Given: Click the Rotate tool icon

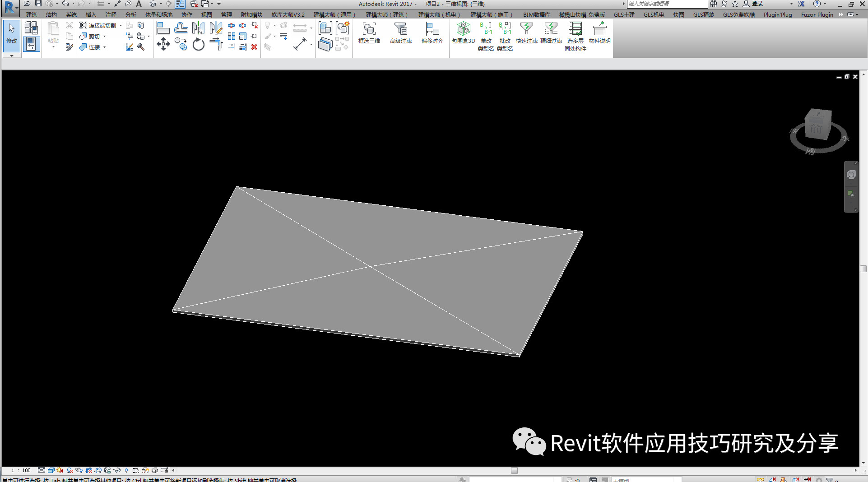Looking at the screenshot, I should [198, 44].
